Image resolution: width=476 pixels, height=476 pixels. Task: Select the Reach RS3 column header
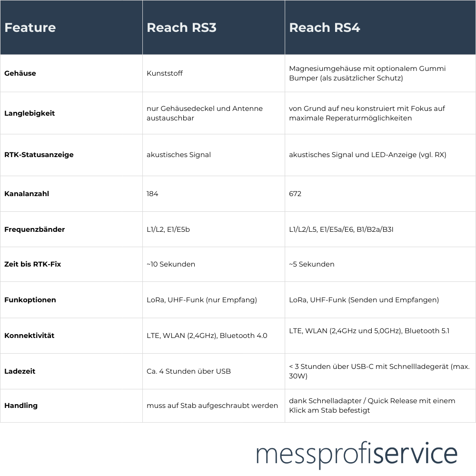pos(181,28)
